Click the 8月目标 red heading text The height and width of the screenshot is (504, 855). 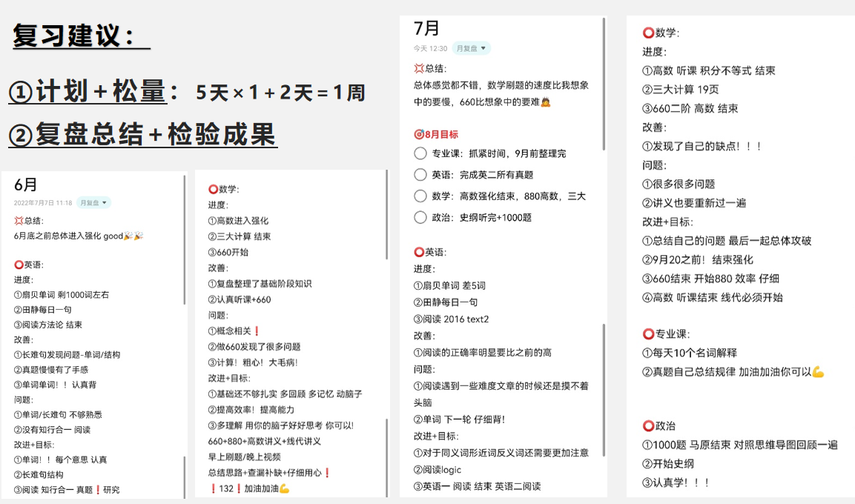point(441,134)
